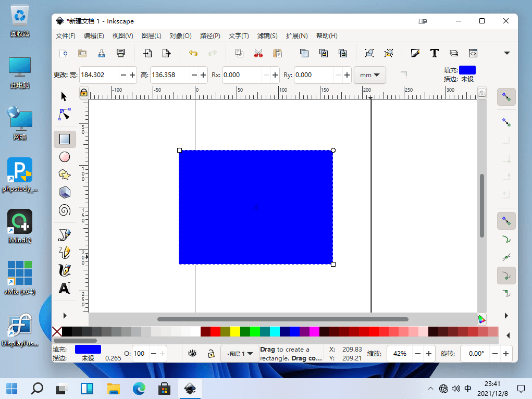Click the Export icon

point(166,53)
